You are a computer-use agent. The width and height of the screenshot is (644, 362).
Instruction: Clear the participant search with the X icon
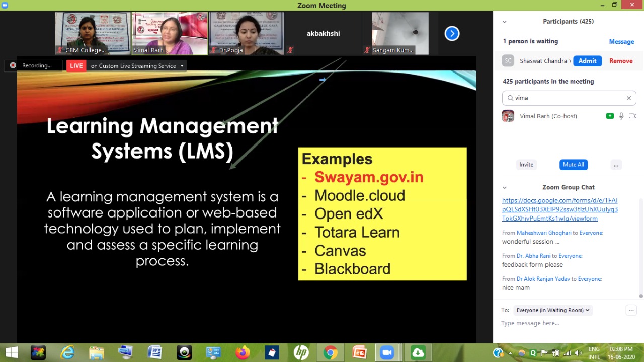628,98
